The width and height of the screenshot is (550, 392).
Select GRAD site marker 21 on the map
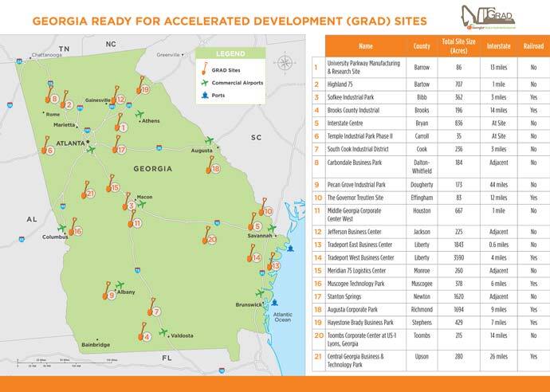point(88,190)
